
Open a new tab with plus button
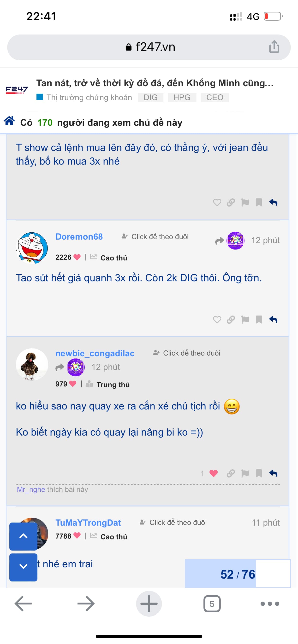(149, 604)
